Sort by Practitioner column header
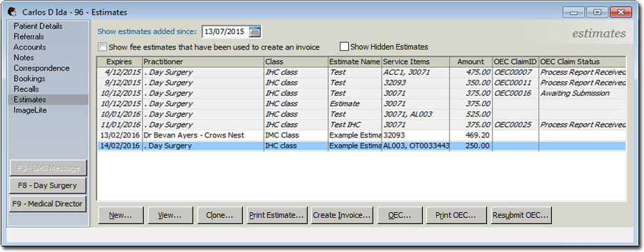Image resolution: width=644 pixels, height=252 pixels. tap(203, 61)
